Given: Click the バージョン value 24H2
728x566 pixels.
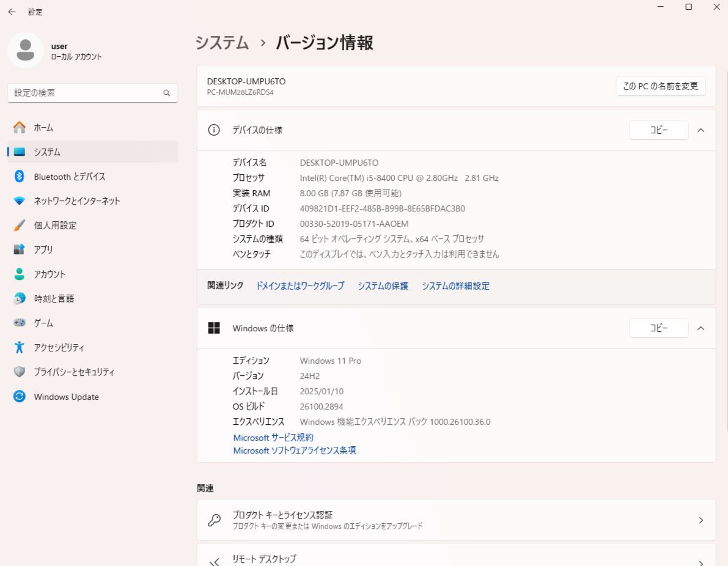Looking at the screenshot, I should (x=310, y=376).
